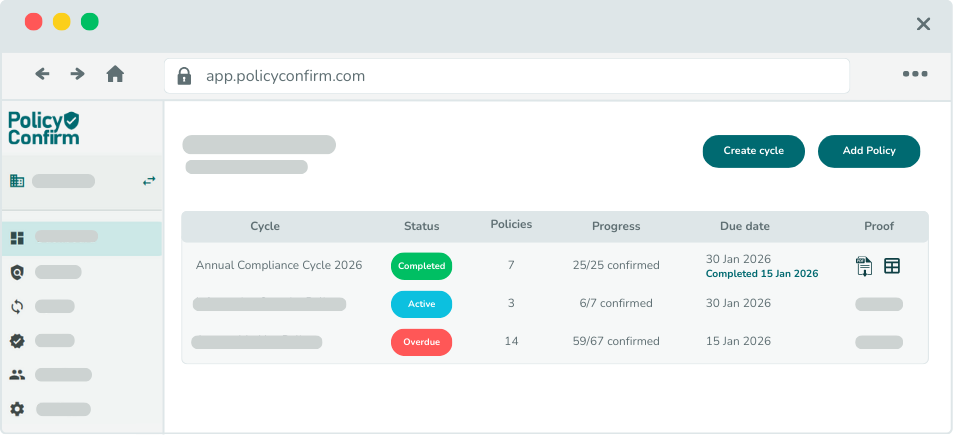Go to the browser home page
953x435 pixels.
[x=115, y=74]
